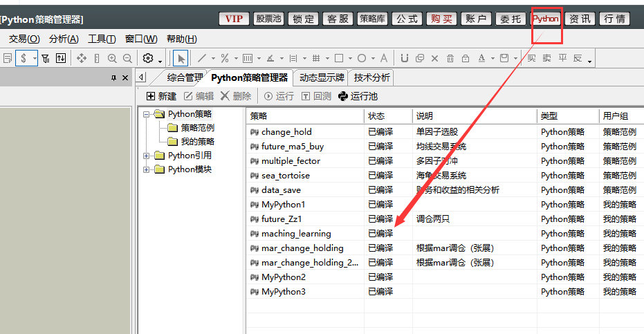Open the settings gear icon

(148, 58)
